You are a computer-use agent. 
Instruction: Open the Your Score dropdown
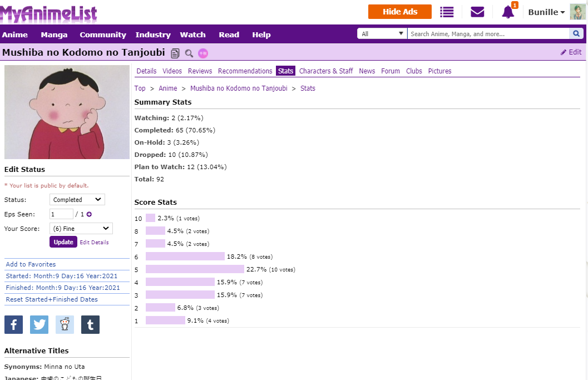[x=81, y=229]
